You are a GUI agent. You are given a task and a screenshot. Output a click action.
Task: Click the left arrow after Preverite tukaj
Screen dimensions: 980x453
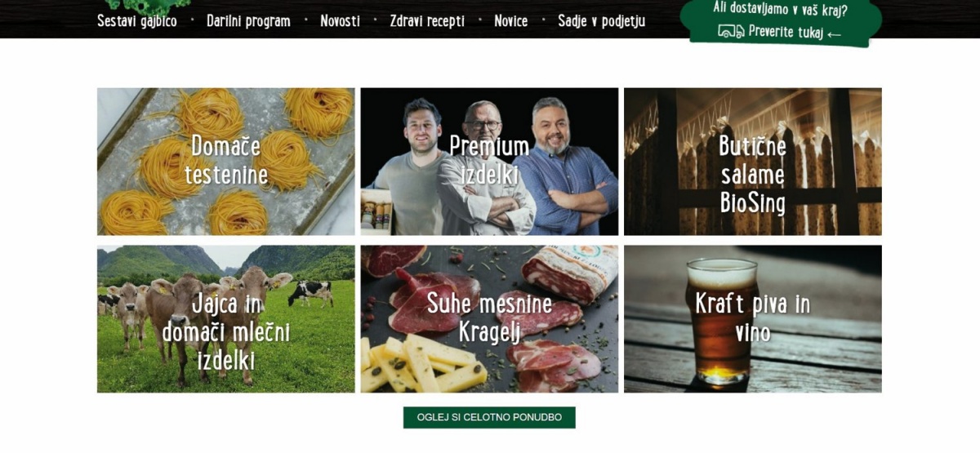pos(833,33)
